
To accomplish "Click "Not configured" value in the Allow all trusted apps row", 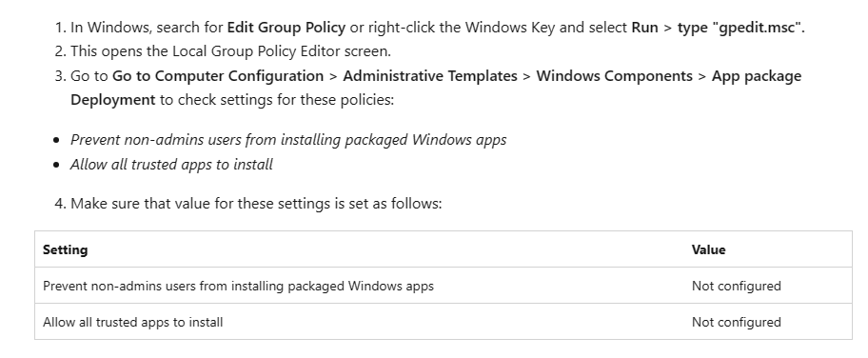I will pos(737,322).
